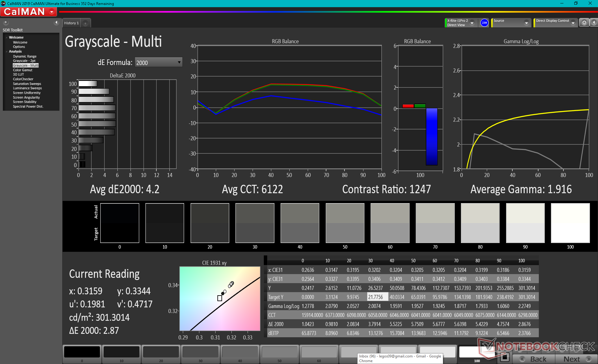This screenshot has width=598, height=364.
Task: Open the CalMAN main menu logo
Action: coord(29,12)
